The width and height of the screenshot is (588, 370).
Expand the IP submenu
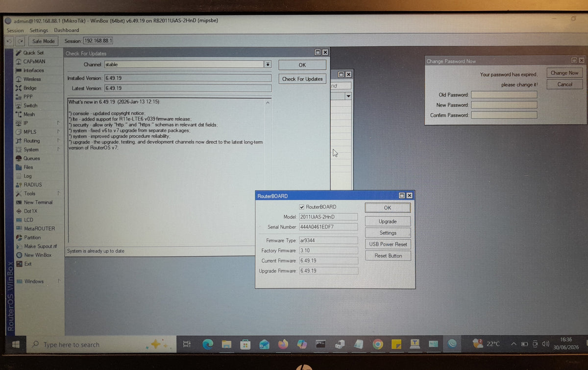(58, 123)
